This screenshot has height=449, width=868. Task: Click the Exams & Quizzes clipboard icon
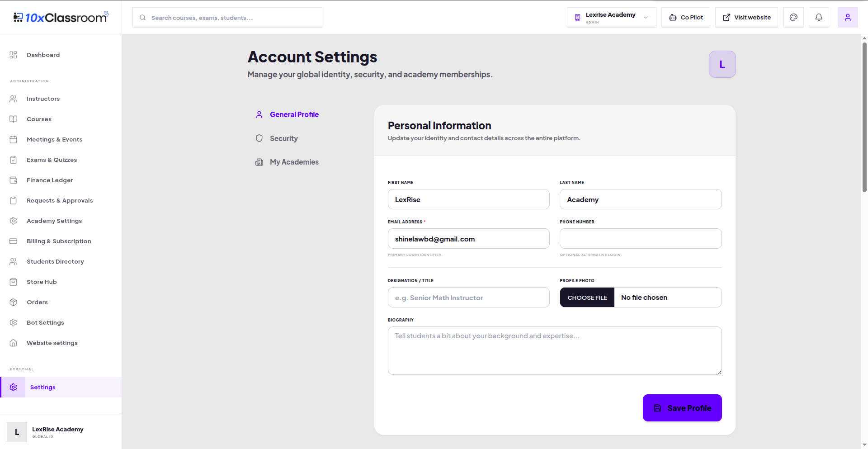pyautogui.click(x=13, y=160)
